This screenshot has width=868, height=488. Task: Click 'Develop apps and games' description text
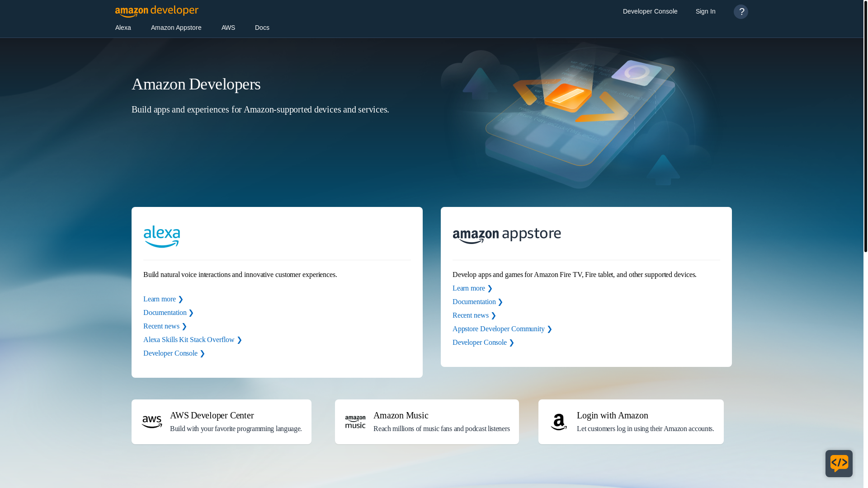574,275
